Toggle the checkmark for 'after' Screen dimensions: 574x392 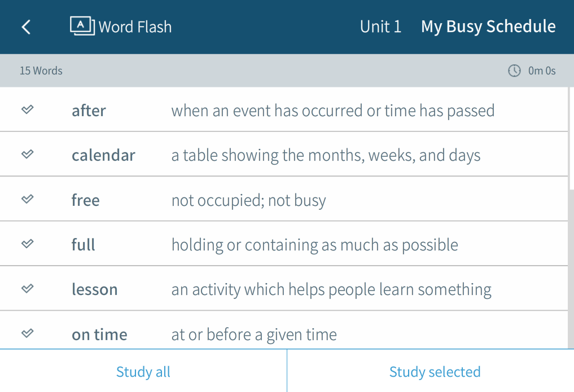click(x=27, y=109)
